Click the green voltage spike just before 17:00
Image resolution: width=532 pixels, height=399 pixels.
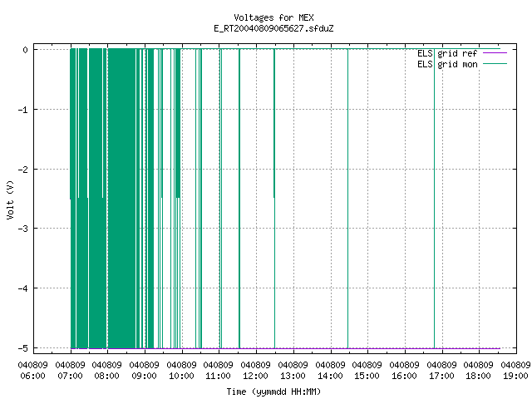[434, 199]
